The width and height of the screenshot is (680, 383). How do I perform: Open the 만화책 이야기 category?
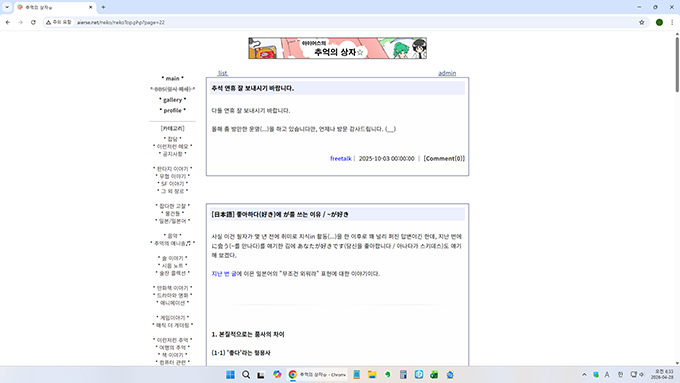tap(173, 288)
